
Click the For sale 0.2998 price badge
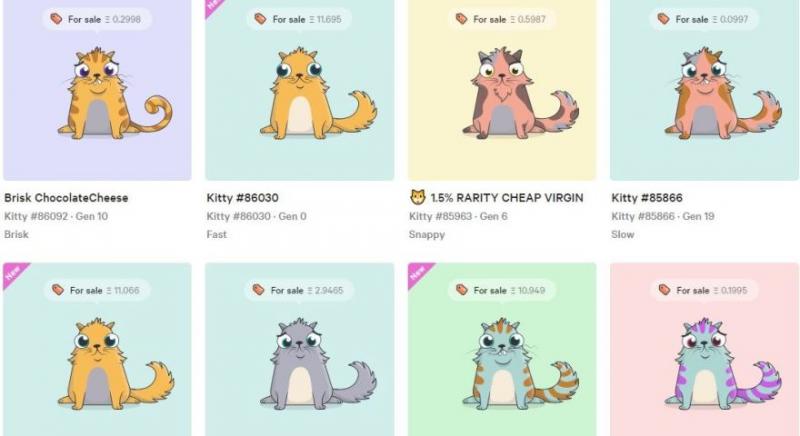pyautogui.click(x=97, y=19)
